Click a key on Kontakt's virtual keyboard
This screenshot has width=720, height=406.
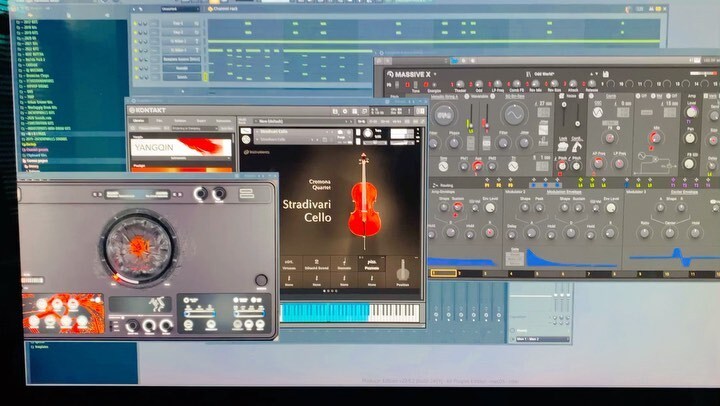coord(350,312)
